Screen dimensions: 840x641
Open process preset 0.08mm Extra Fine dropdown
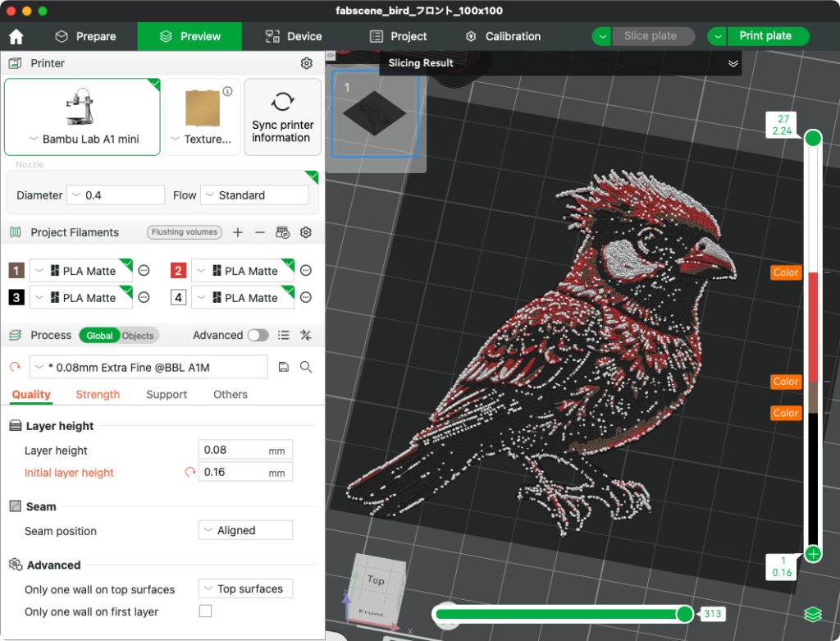coord(148,367)
